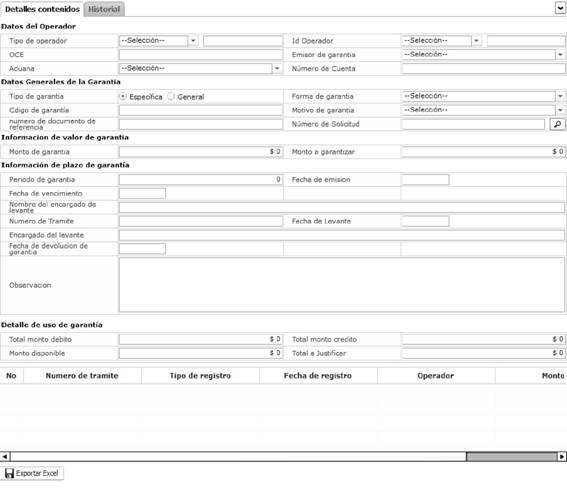This screenshot has width=567, height=488.
Task: Click the horizontal scrollbar left arrow
Action: pyautogui.click(x=5, y=457)
